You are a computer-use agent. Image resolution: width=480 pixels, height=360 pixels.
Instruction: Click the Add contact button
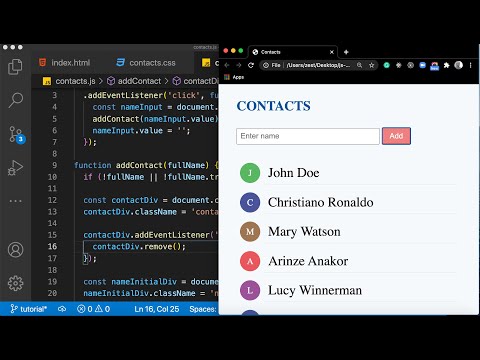[396, 136]
